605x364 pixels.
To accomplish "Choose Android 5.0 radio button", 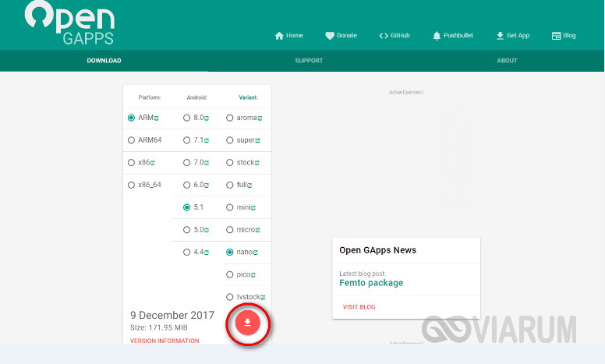I will click(187, 230).
